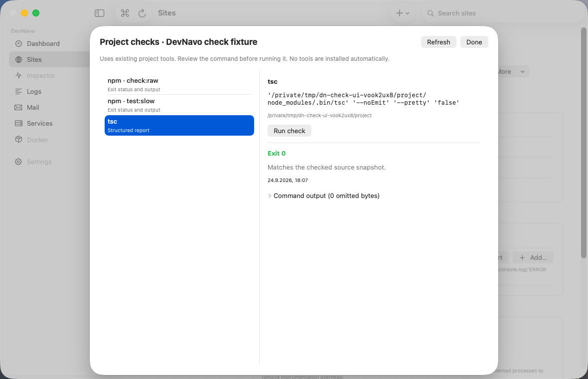The height and width of the screenshot is (379, 588).
Task: Select Sites in the sidebar
Action: tap(50, 59)
